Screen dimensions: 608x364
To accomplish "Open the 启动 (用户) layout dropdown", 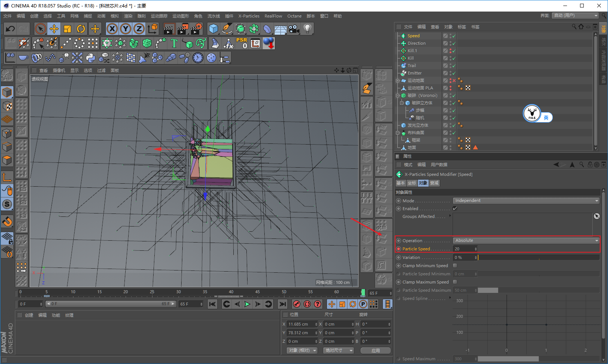I will click(x=576, y=16).
